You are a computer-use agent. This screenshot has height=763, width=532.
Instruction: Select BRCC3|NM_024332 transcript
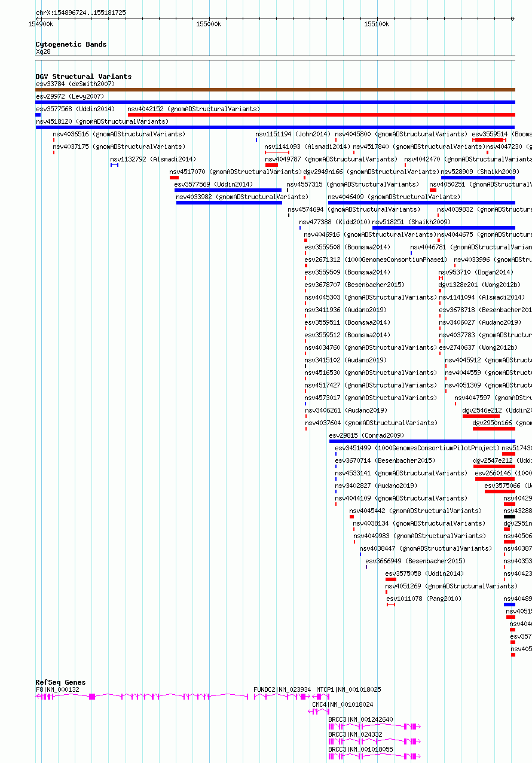click(355, 735)
